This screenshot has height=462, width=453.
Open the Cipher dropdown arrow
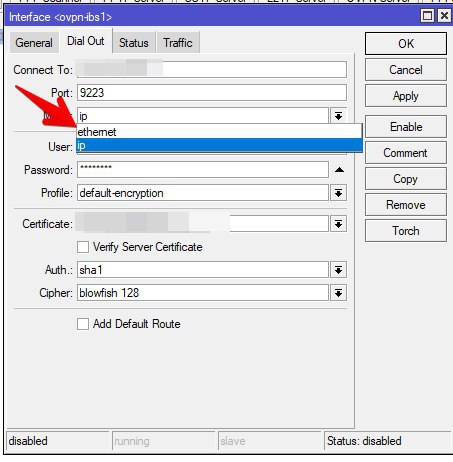point(338,293)
